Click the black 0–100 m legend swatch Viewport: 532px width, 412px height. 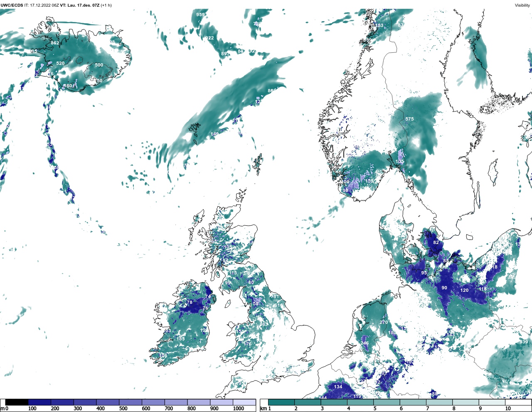click(17, 402)
